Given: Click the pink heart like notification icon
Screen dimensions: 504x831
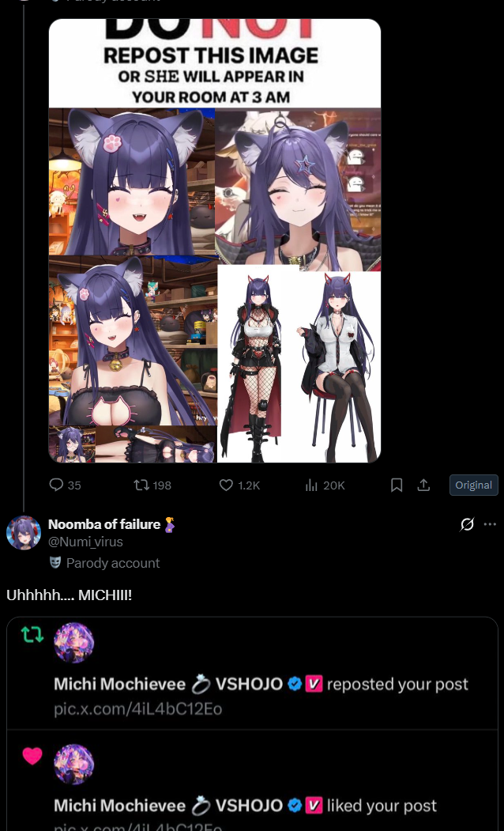Looking at the screenshot, I should click(32, 756).
